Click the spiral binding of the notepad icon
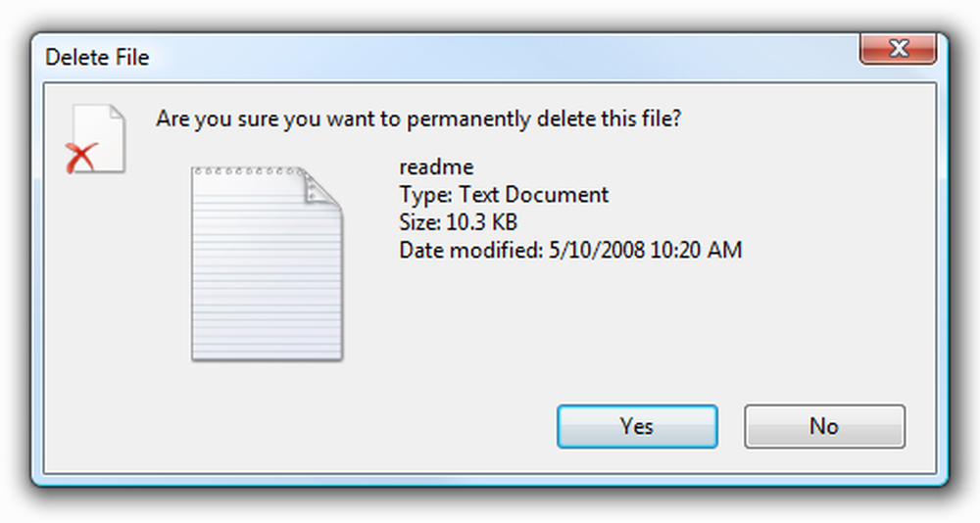The height and width of the screenshot is (523, 980). point(248,170)
